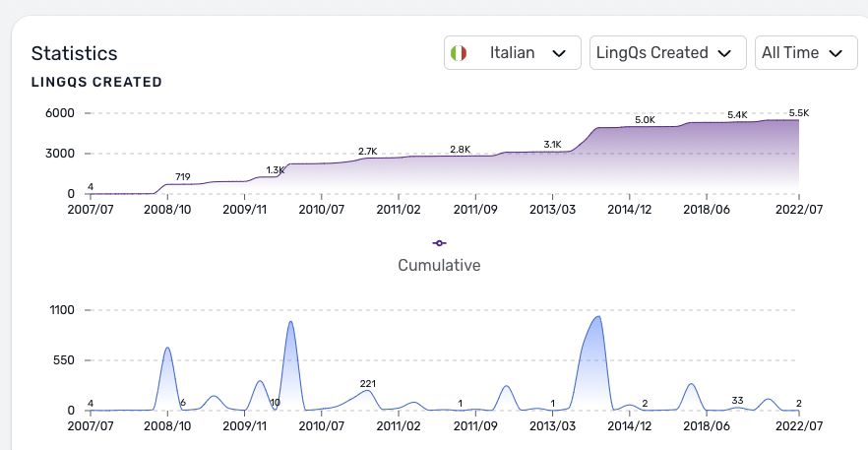
Task: Click the 5.5K label on cumulative chart
Action: [x=799, y=113]
